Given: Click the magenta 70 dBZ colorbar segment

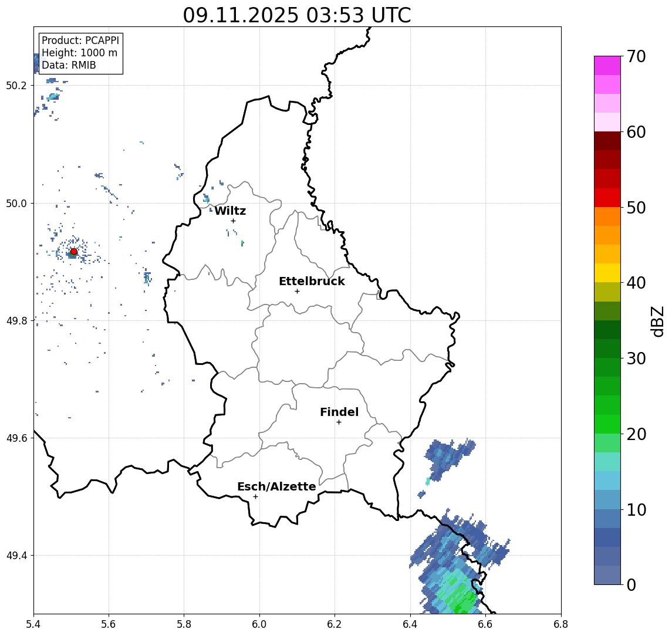Looking at the screenshot, I should tap(607, 66).
